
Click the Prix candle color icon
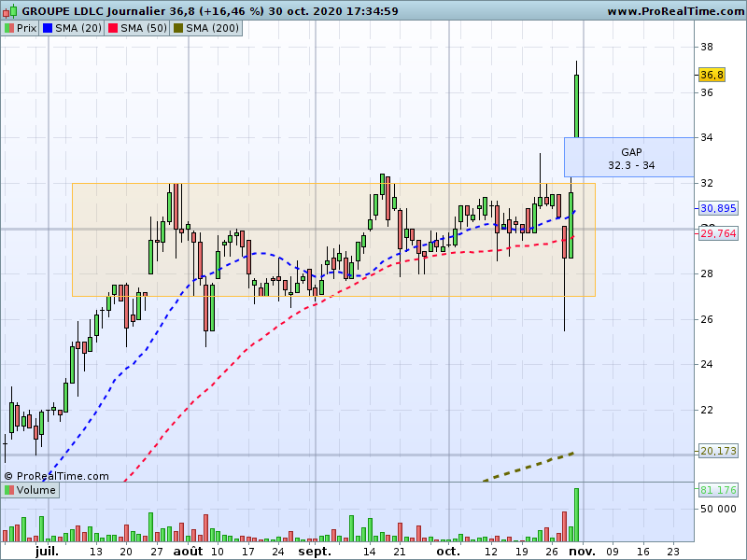tap(9, 28)
